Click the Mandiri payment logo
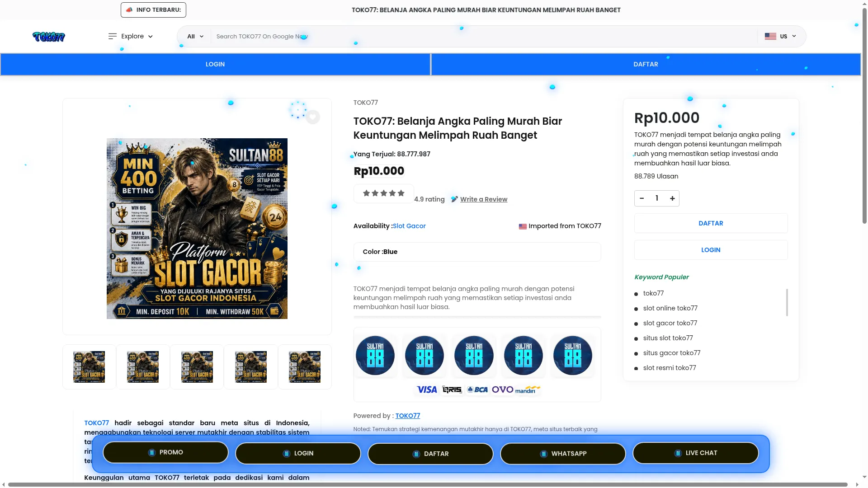This screenshot has width=868, height=488. (x=528, y=389)
